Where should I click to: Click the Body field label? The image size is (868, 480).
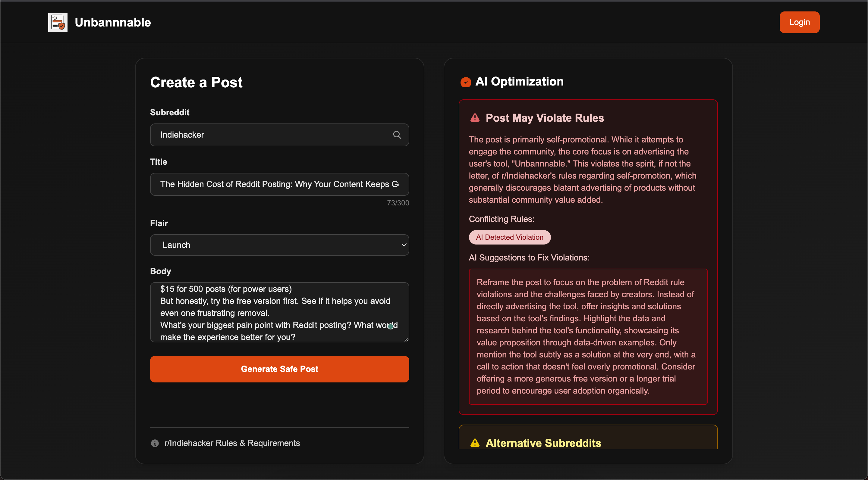click(160, 271)
